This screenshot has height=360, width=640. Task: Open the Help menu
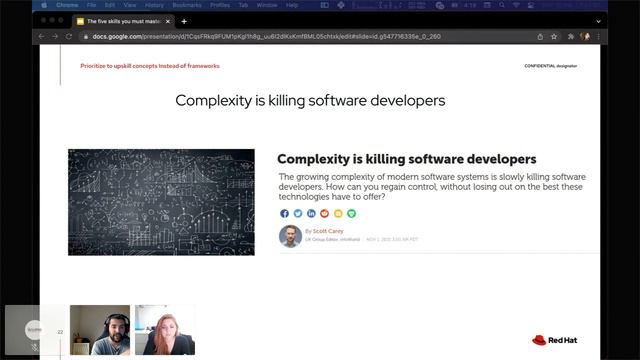tap(292, 5)
